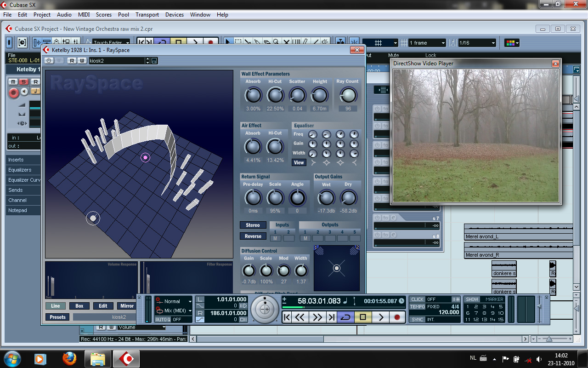Toggle the SYNC button in Transport panel
This screenshot has width=588, height=368.
pyautogui.click(x=418, y=319)
